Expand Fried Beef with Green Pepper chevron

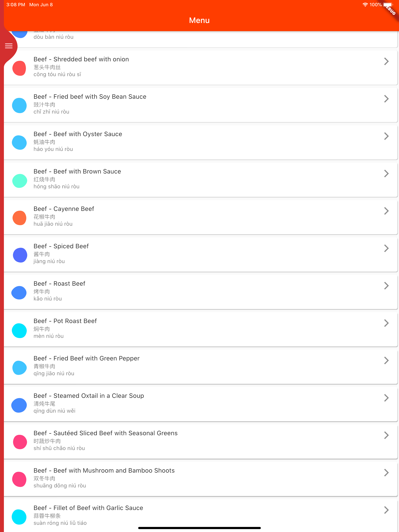point(386,360)
